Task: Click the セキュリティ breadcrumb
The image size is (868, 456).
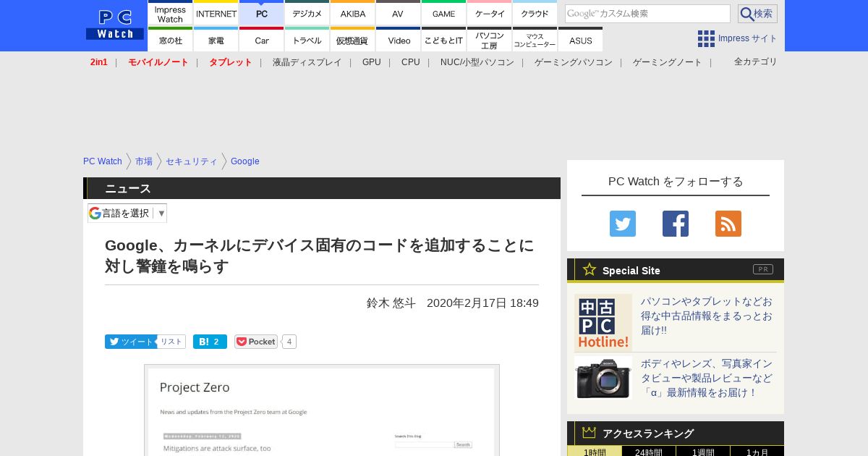Action: (192, 161)
